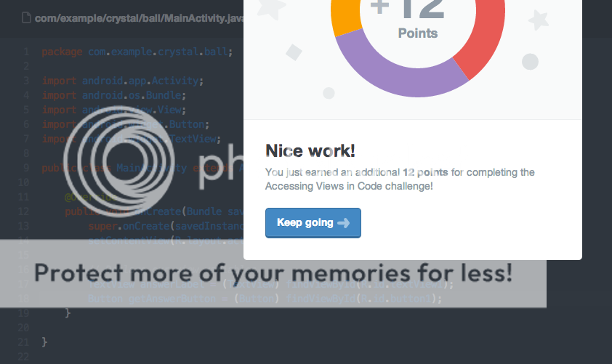Image resolution: width=612 pixels, height=364 pixels.
Task: Click the Points label inside the donut
Action: point(418,33)
